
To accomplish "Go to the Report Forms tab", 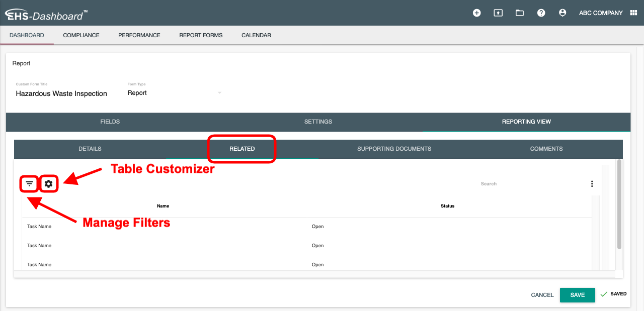I will point(201,35).
